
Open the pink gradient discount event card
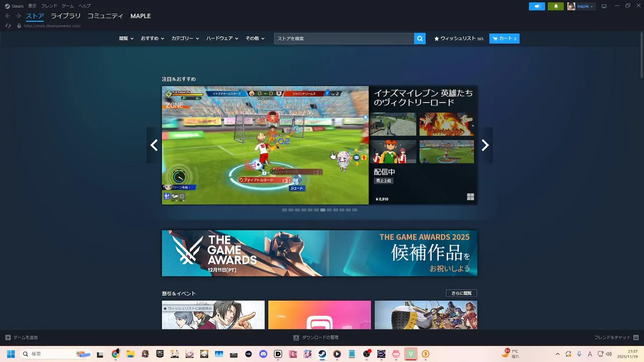coord(319,315)
